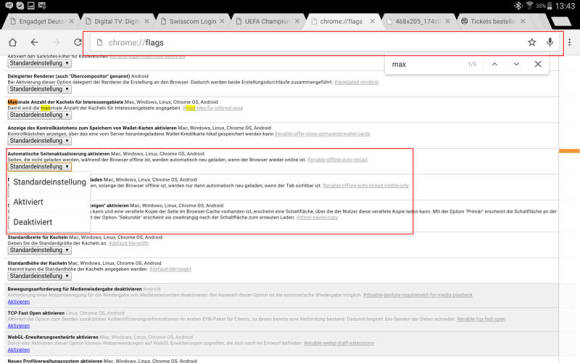Open the #delegated-renderer anchor link

(357, 82)
